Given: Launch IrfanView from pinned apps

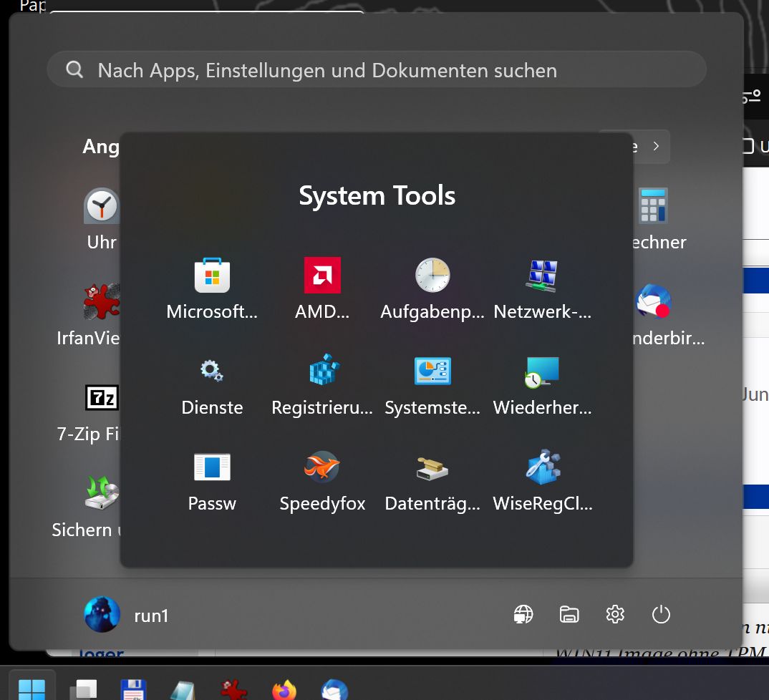Looking at the screenshot, I should point(102,301).
